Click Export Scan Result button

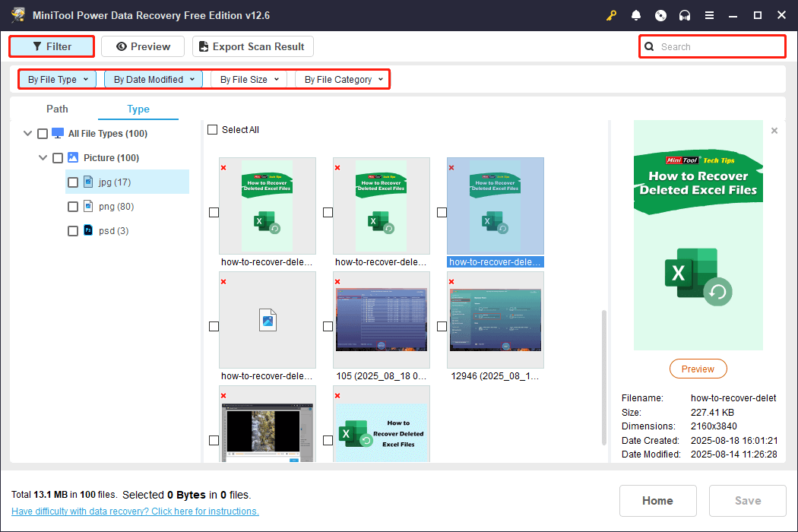(253, 47)
